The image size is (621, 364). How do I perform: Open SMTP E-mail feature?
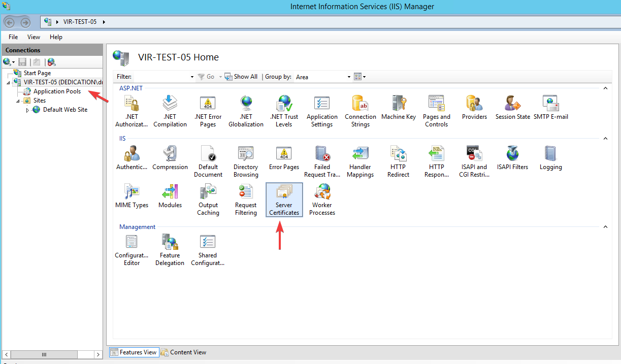click(x=551, y=108)
